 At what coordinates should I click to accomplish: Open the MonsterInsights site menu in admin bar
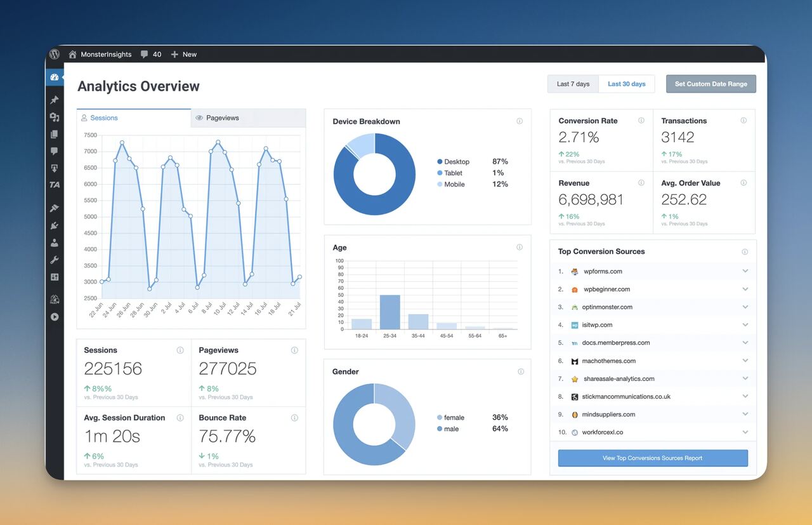(x=100, y=55)
